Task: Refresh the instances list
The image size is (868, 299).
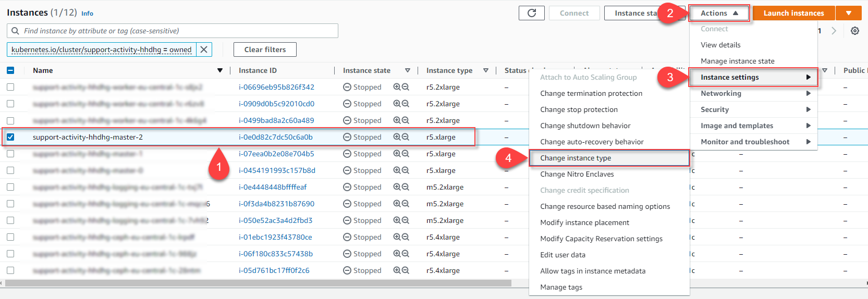Action: 532,13
